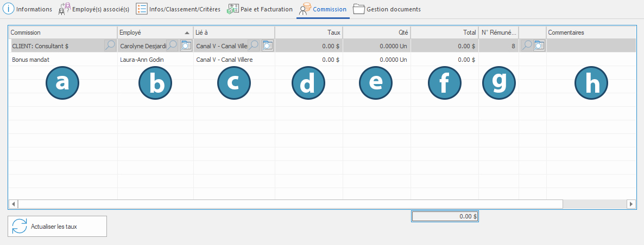Click the horizontal scrollbar left arrow
The height and width of the screenshot is (245, 644).
click(x=13, y=204)
